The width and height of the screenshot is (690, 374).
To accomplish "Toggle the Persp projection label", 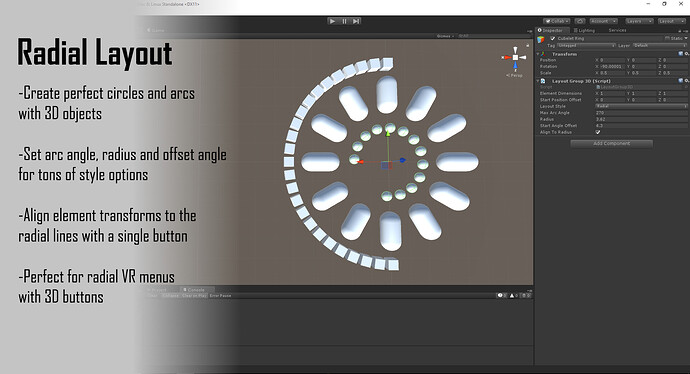I will coord(515,75).
